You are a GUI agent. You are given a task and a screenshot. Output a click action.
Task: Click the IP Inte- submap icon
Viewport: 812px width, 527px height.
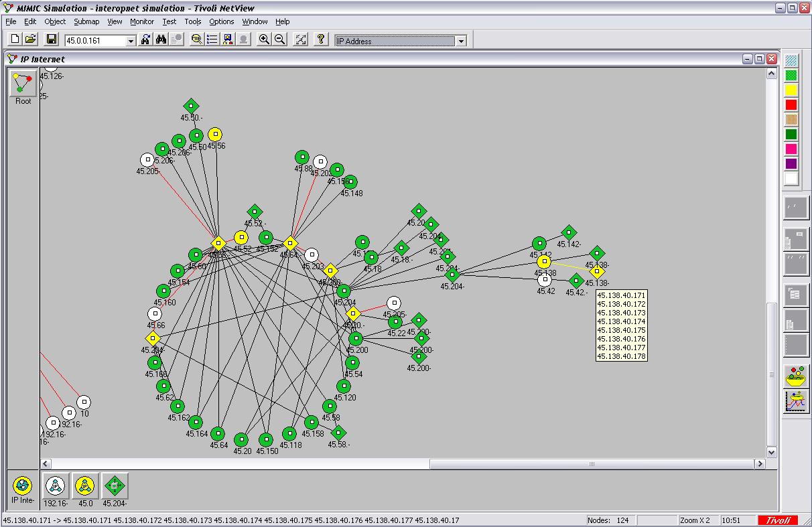tap(22, 487)
